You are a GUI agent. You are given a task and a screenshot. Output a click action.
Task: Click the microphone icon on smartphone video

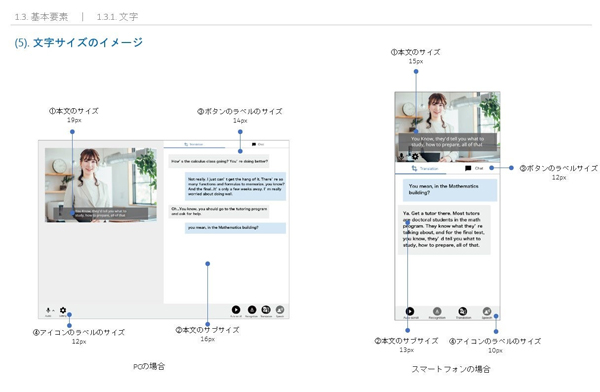(401, 156)
